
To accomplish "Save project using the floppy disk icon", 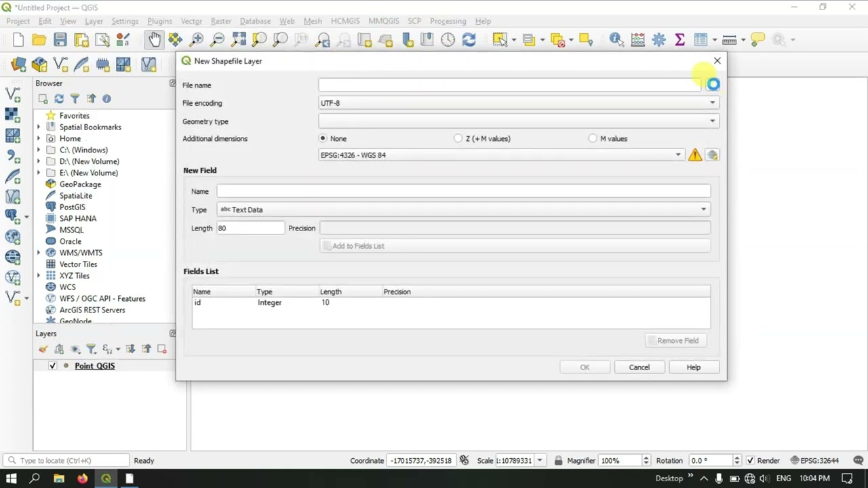I will tap(60, 40).
